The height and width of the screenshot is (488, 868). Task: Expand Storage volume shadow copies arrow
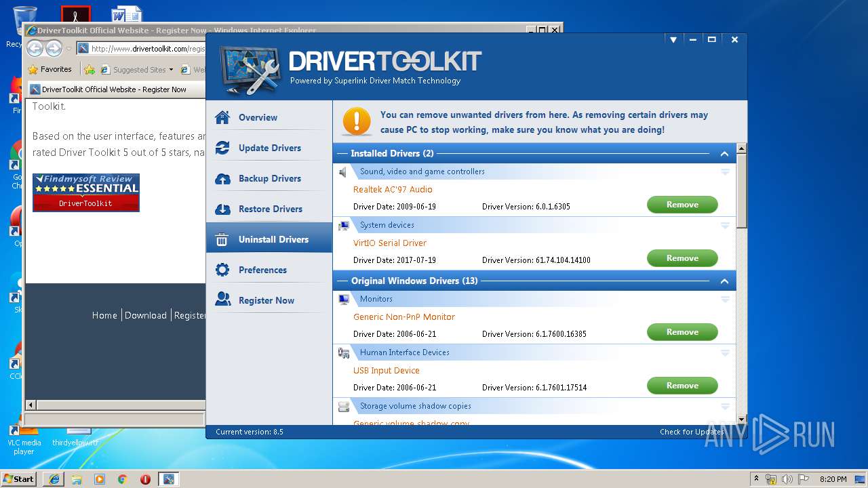(725, 407)
